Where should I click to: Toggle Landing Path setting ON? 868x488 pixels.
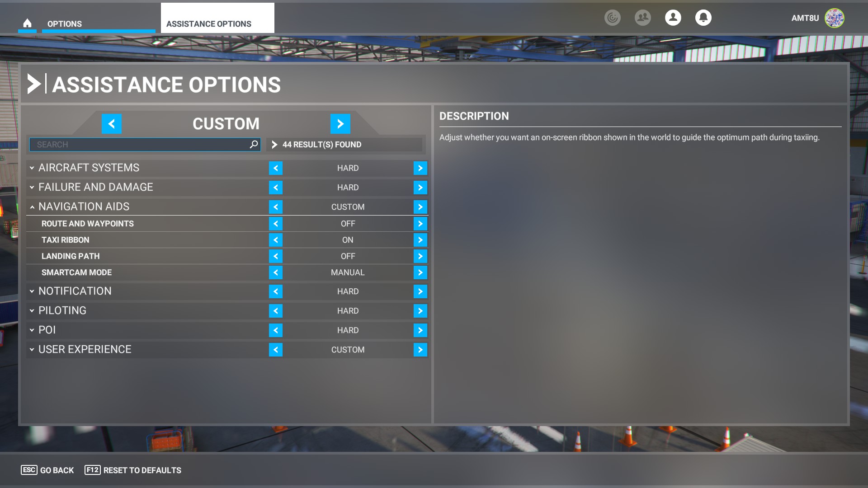pos(420,256)
